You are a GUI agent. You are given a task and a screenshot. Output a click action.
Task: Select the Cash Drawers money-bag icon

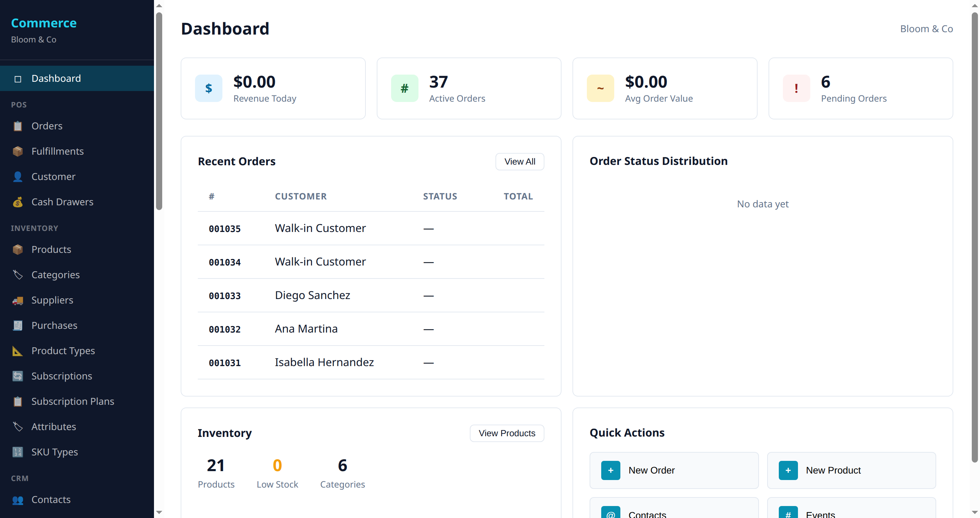pyautogui.click(x=17, y=202)
